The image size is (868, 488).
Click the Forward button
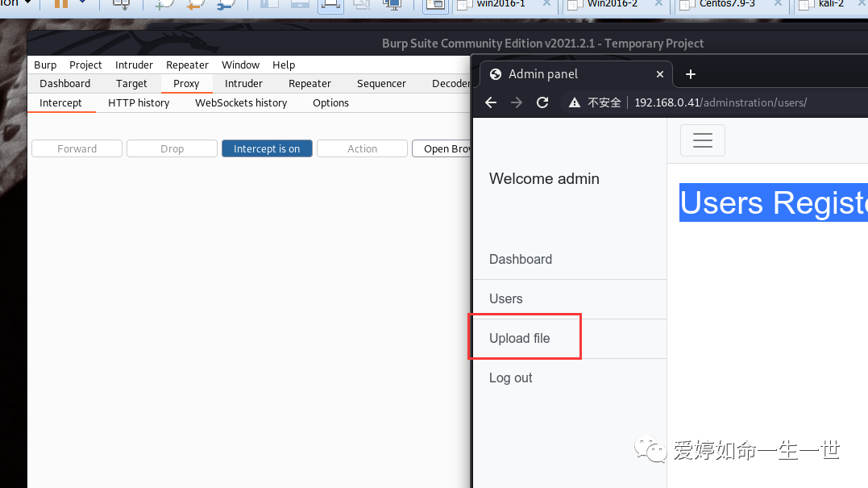click(x=77, y=148)
